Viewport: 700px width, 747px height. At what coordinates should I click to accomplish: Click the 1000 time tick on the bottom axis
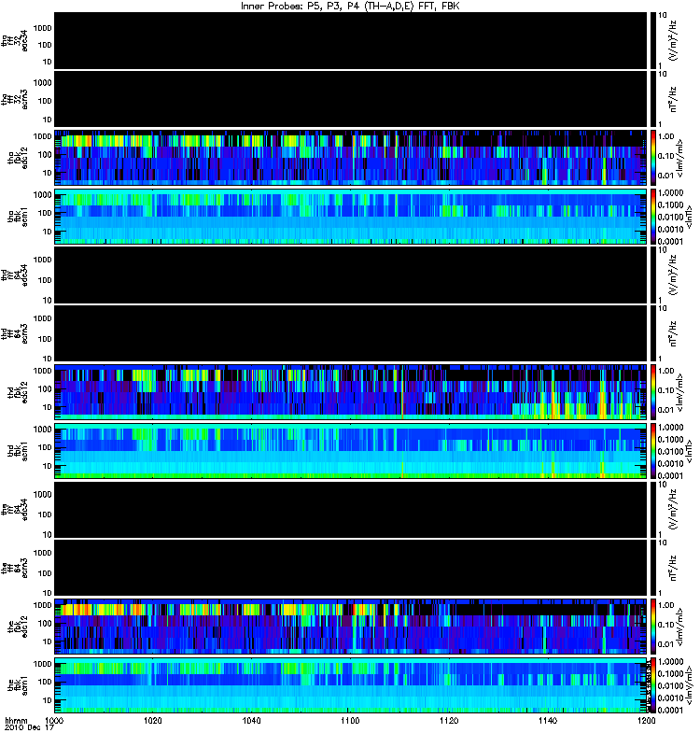[54, 720]
